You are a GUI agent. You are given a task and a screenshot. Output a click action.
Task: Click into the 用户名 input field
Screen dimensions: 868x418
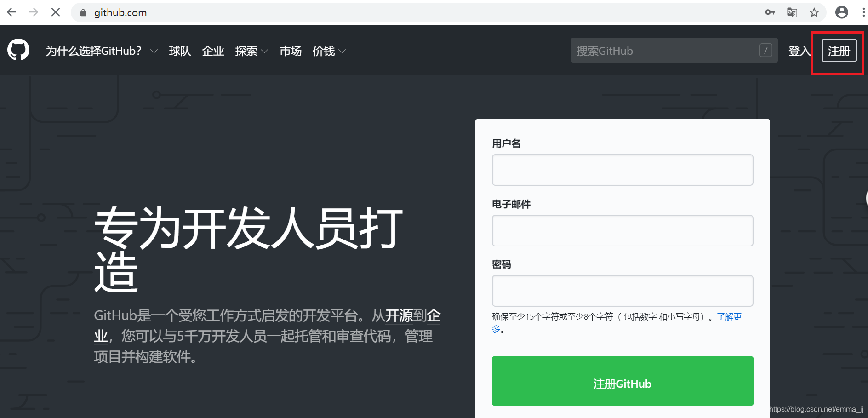click(622, 170)
